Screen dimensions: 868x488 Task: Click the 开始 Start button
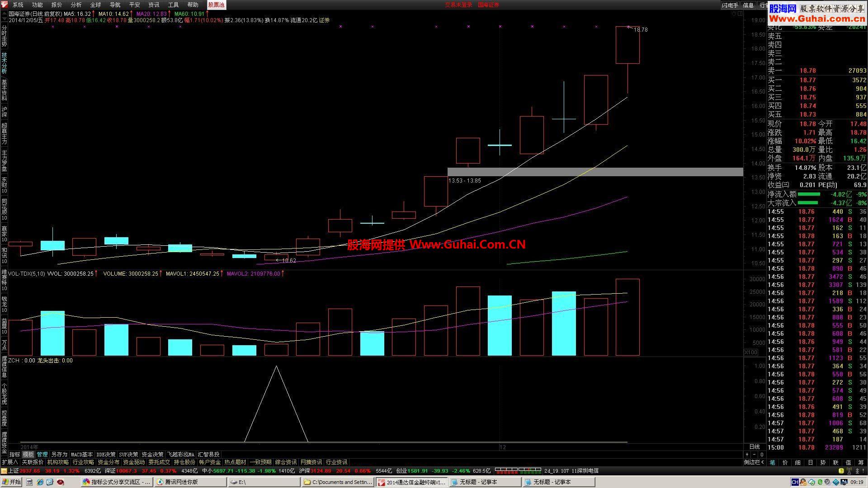pos(11,482)
